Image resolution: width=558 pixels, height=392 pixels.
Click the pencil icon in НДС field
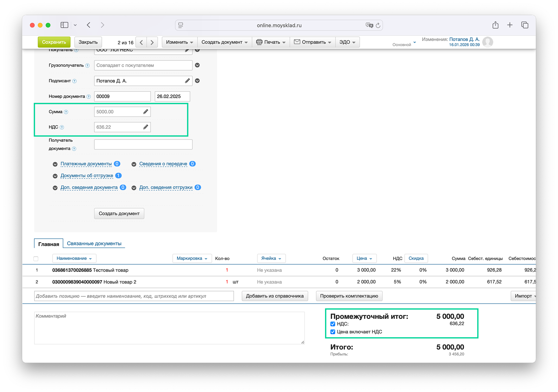(145, 127)
